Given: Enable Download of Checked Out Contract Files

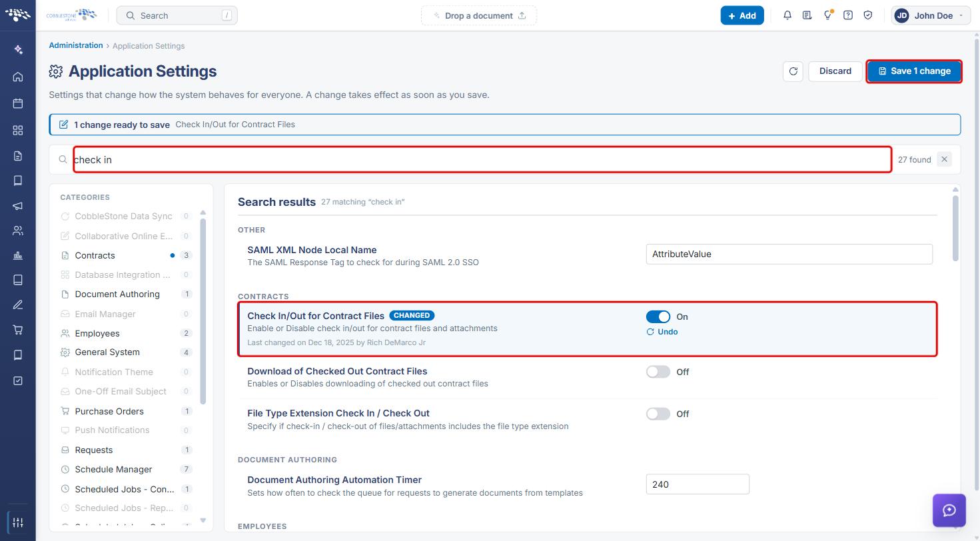Looking at the screenshot, I should (x=658, y=372).
